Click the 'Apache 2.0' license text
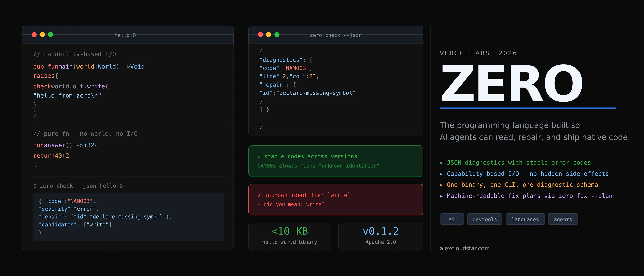This screenshot has width=644, height=276. coord(381,242)
